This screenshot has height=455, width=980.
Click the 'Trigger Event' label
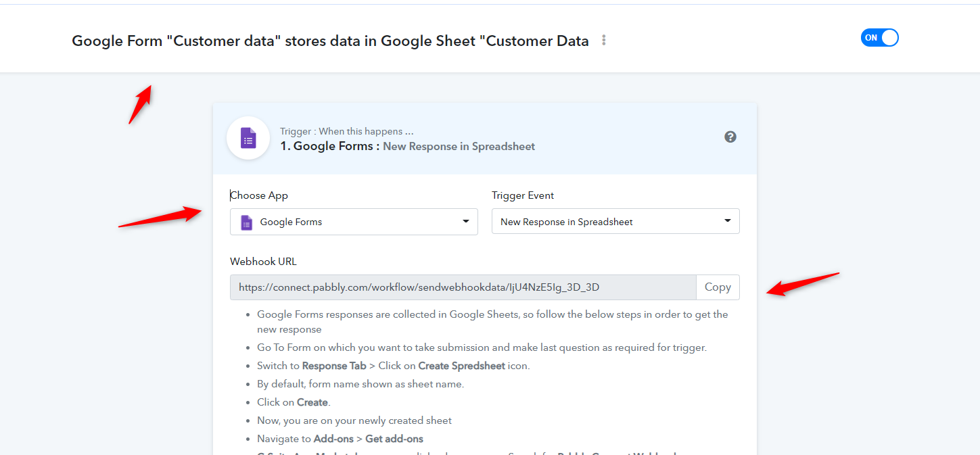[x=523, y=195]
